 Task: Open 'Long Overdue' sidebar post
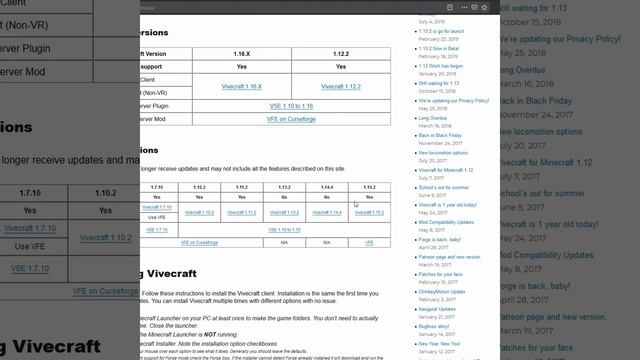click(433, 118)
